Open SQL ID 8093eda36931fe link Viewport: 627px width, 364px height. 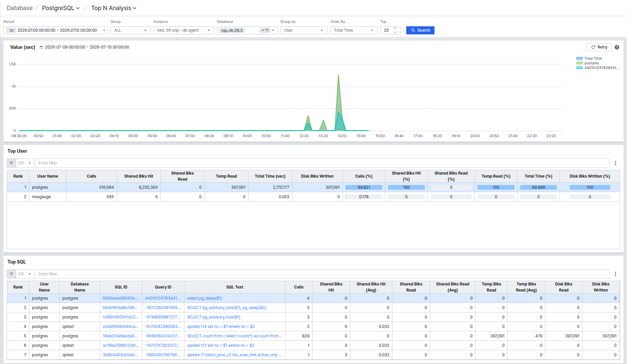(120, 298)
